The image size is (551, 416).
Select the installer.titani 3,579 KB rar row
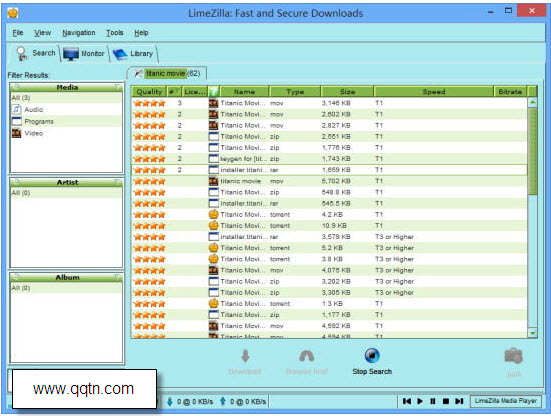[x=329, y=237]
